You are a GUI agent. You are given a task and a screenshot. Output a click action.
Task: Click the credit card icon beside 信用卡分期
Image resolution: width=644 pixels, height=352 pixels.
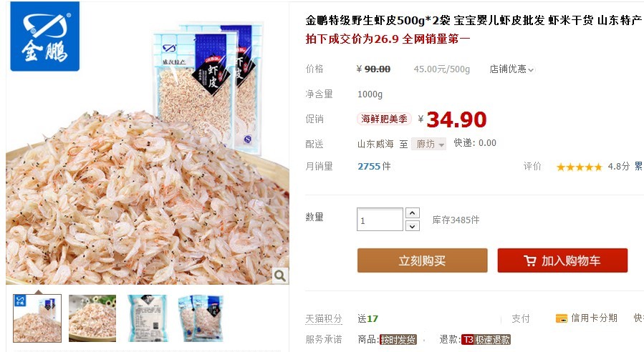point(561,318)
